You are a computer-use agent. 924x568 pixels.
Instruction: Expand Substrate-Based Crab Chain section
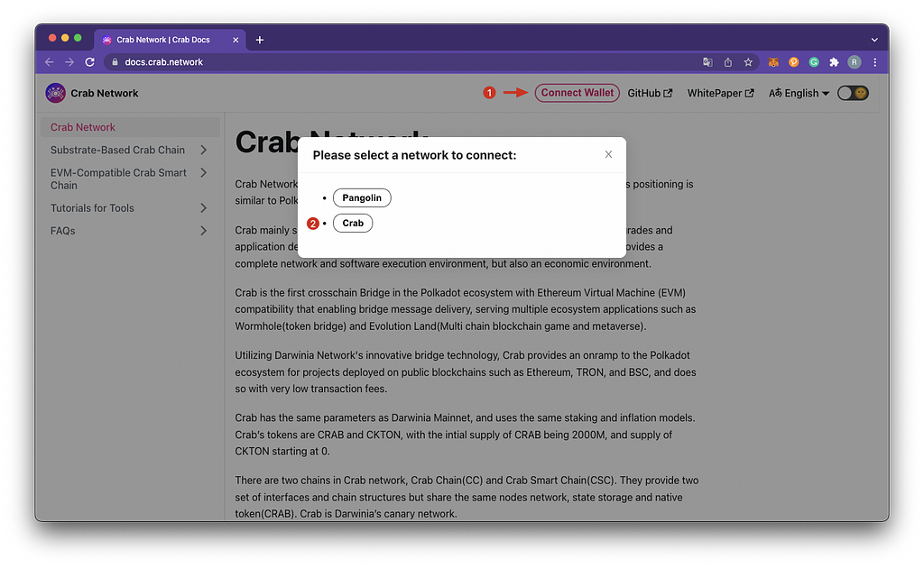[203, 150]
